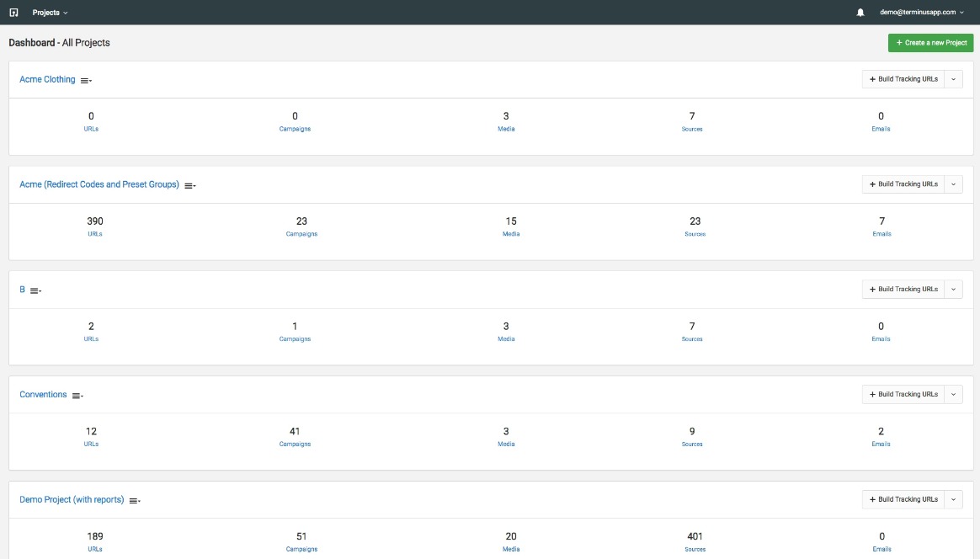
Task: Expand Build Tracking URLs arrow for project B
Action: pos(953,290)
